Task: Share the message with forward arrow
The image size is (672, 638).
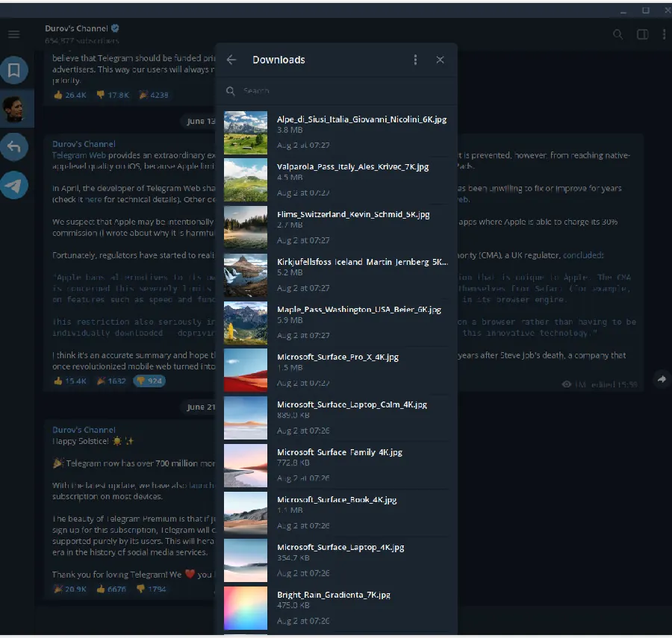Action: click(x=662, y=379)
